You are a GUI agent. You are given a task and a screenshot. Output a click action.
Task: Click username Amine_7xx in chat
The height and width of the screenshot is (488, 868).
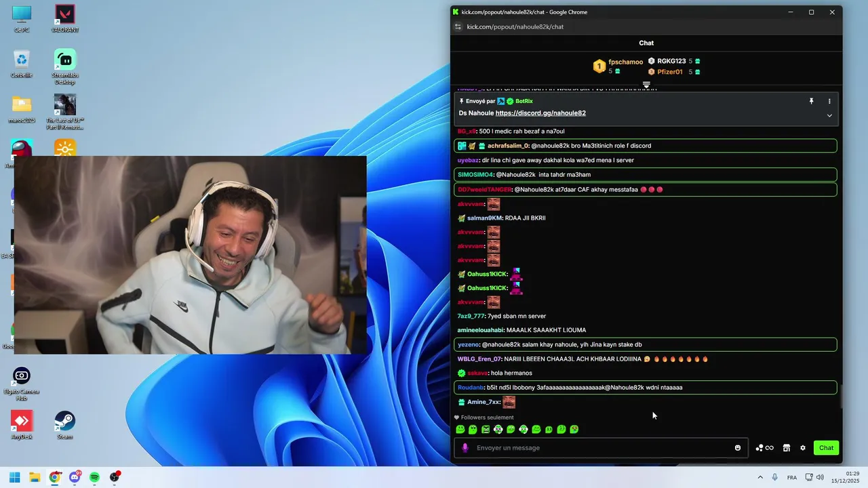coord(483,402)
